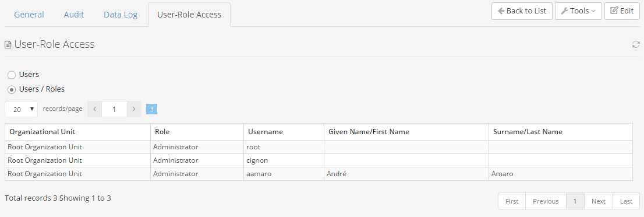Image resolution: width=644 pixels, height=217 pixels.
Task: Click the page number input field
Action: (x=114, y=109)
